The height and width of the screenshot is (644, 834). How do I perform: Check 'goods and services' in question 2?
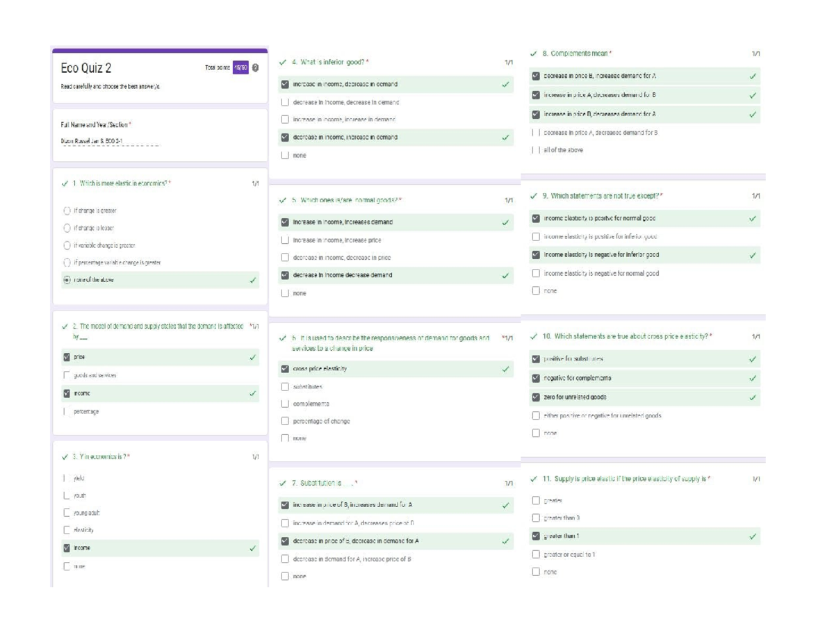pos(67,375)
